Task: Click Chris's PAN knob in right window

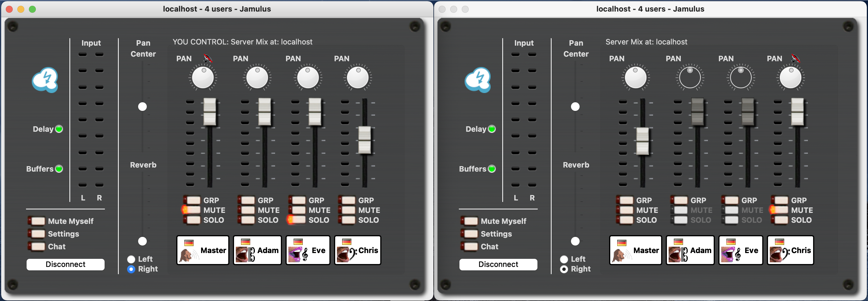Action: click(791, 77)
